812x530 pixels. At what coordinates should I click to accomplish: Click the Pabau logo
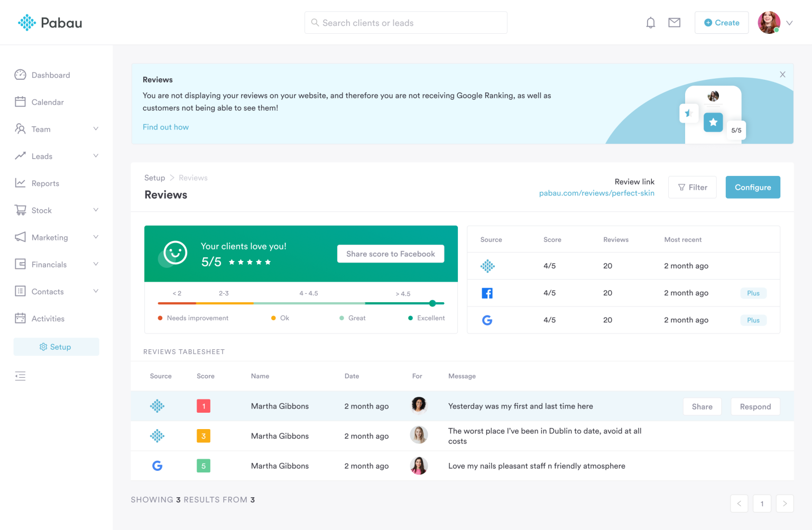pos(50,22)
